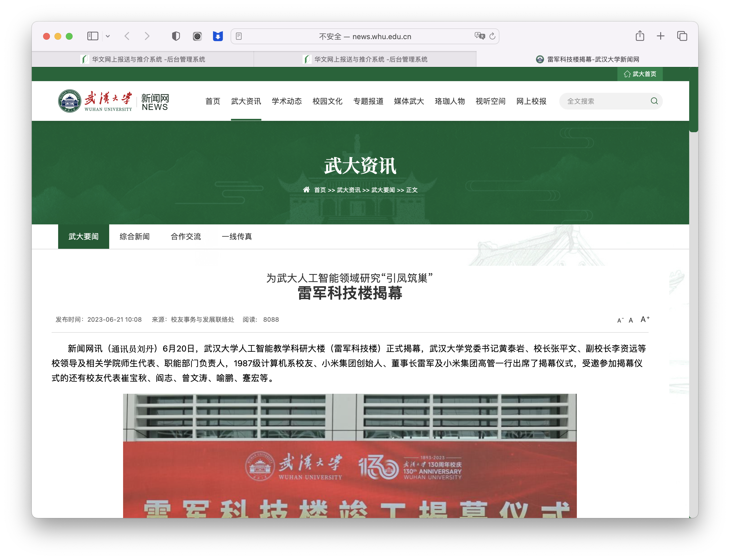Switch to the first 华文网上报送与推介系统 tab
The height and width of the screenshot is (560, 730).
coord(143,59)
